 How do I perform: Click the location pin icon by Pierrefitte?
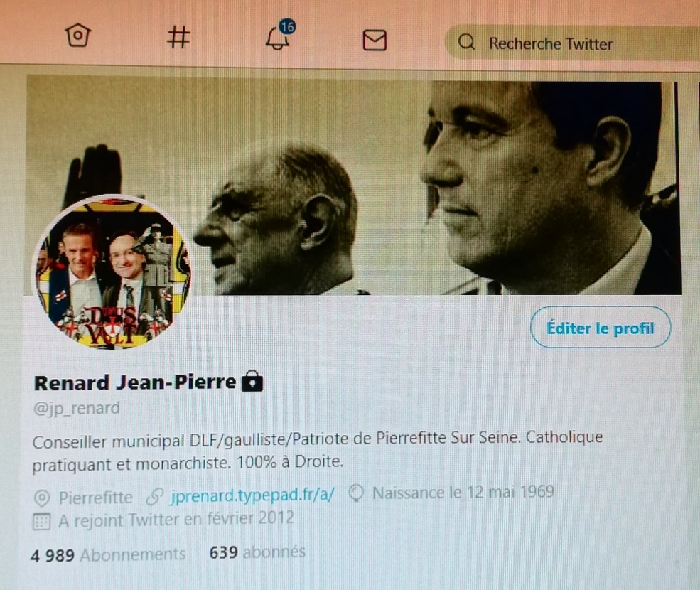[x=42, y=498]
